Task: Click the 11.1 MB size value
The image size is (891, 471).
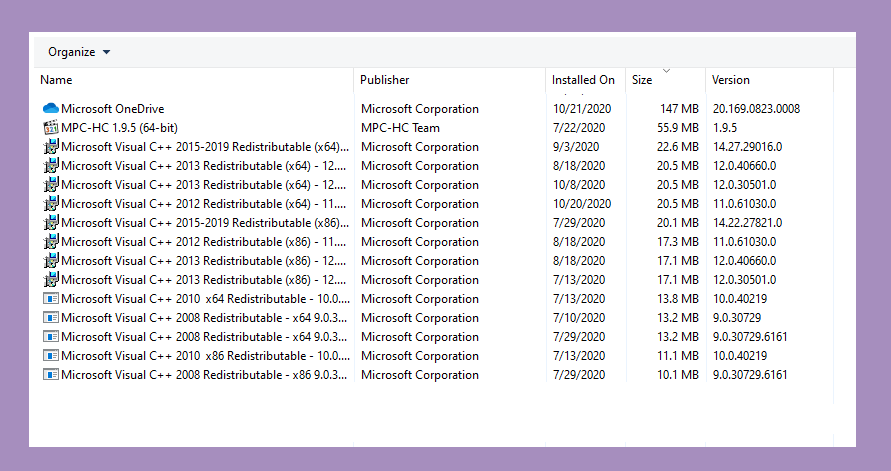Action: (x=677, y=356)
